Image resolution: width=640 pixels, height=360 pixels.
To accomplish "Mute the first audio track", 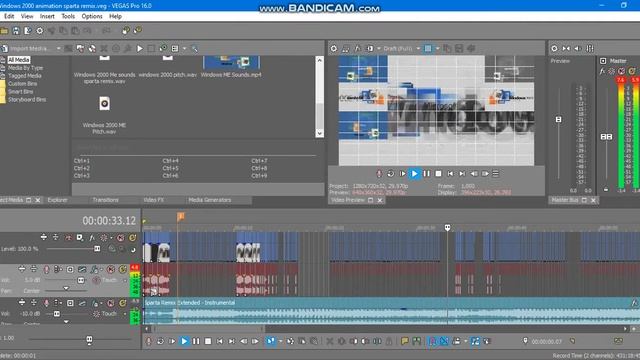I will tap(111, 269).
